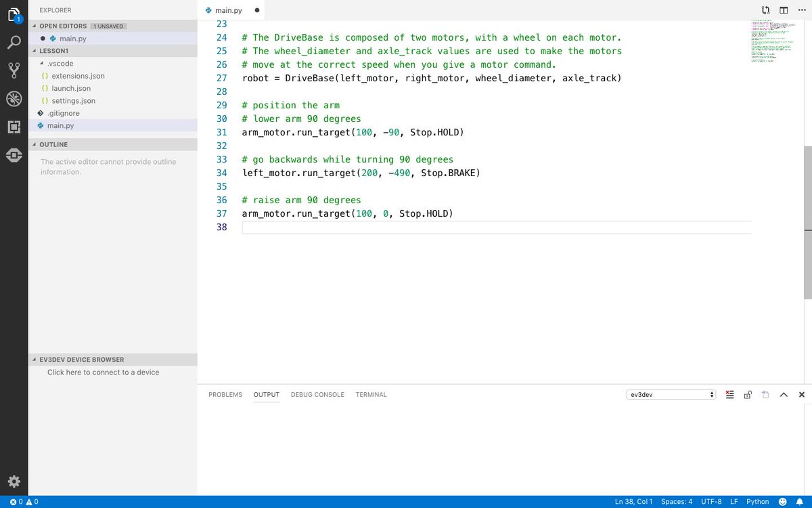Click here to connect to a device
812x508 pixels.
point(104,373)
